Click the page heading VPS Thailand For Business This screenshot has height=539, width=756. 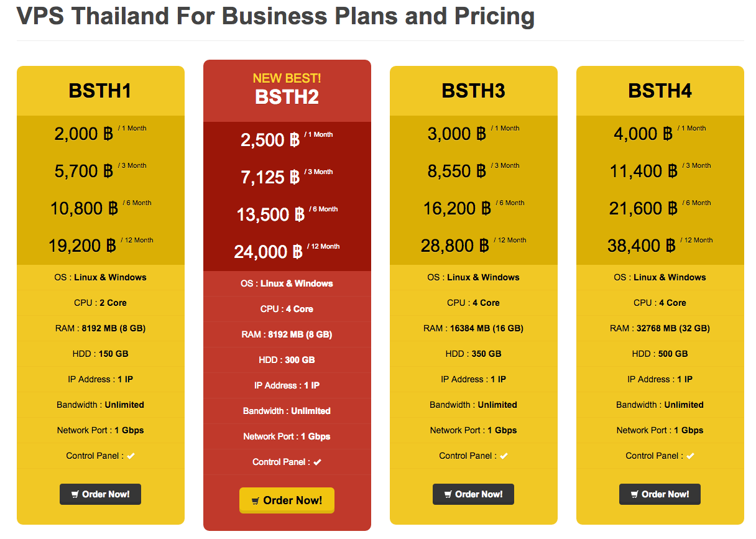coord(275,16)
